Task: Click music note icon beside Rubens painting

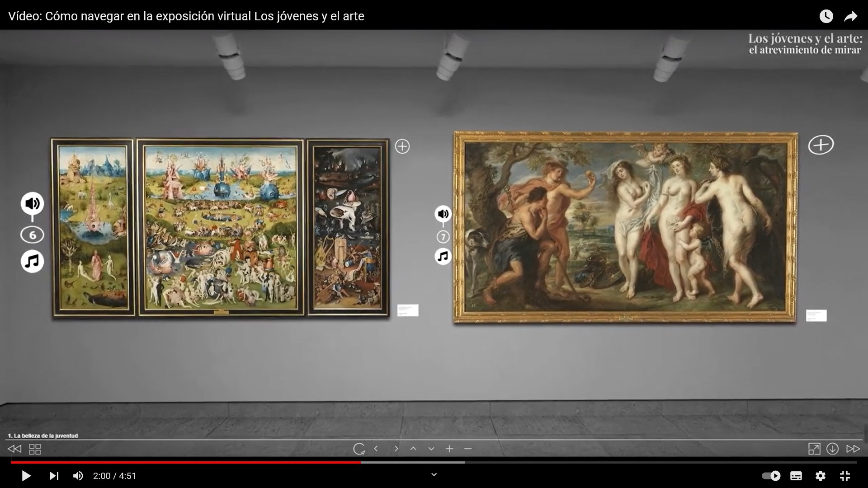Action: tap(443, 257)
